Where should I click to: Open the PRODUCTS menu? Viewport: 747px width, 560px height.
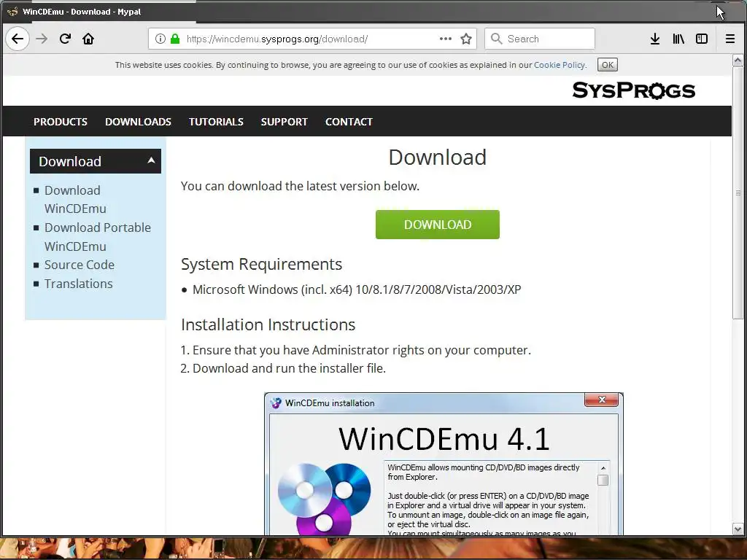pos(61,122)
